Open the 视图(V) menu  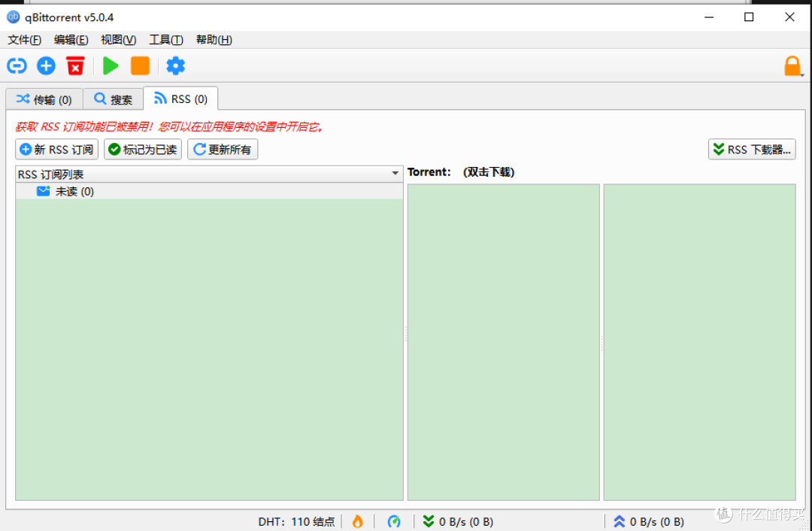(x=118, y=40)
